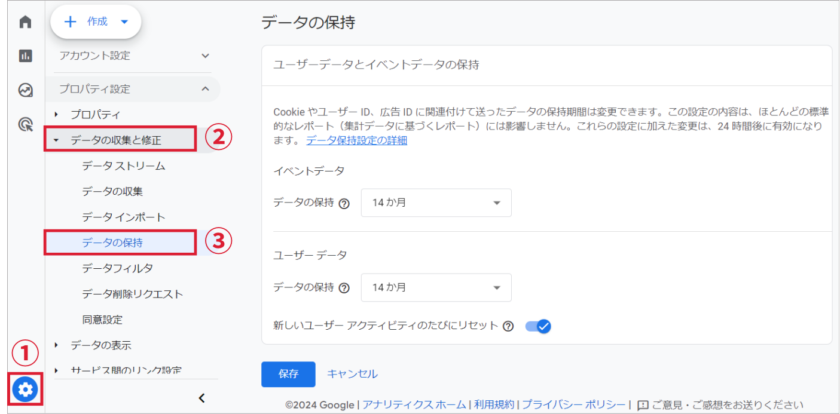Click help icon beside user data retention
Viewport: 840px width, 414px height.
pyautogui.click(x=344, y=288)
